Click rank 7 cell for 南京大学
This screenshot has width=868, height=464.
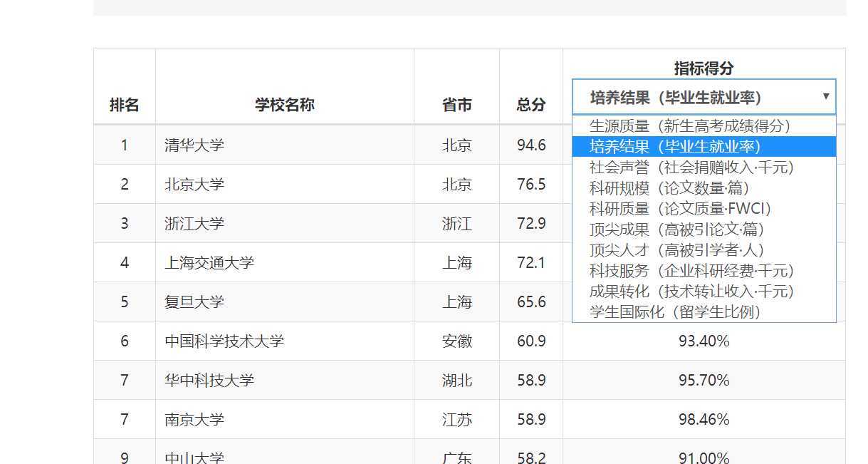(x=125, y=420)
